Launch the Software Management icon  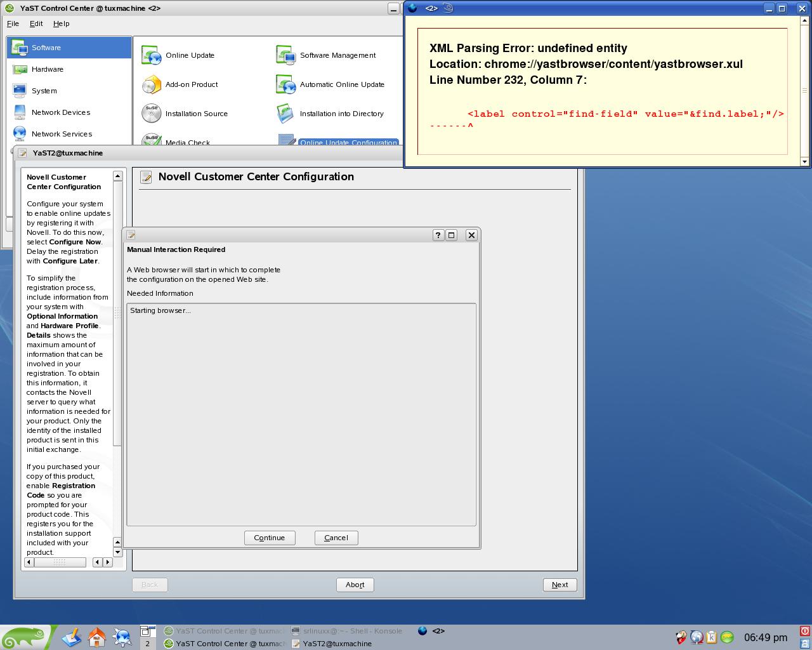(286, 55)
